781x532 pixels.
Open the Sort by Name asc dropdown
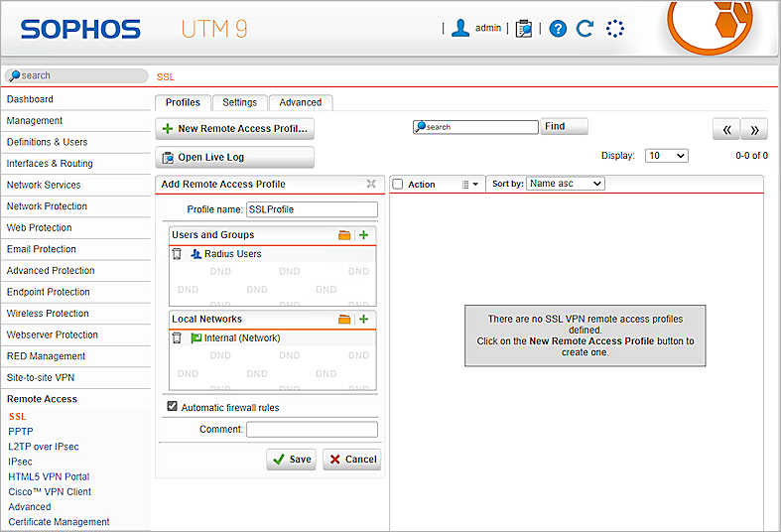tap(566, 184)
